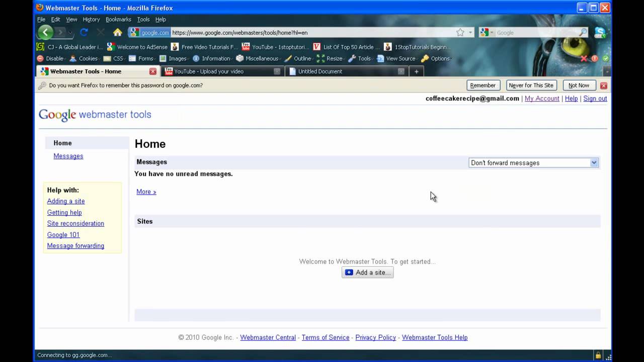Image resolution: width=644 pixels, height=362 pixels.
Task: Open the Images menu in Web Developer toolbar
Action: [175, 58]
